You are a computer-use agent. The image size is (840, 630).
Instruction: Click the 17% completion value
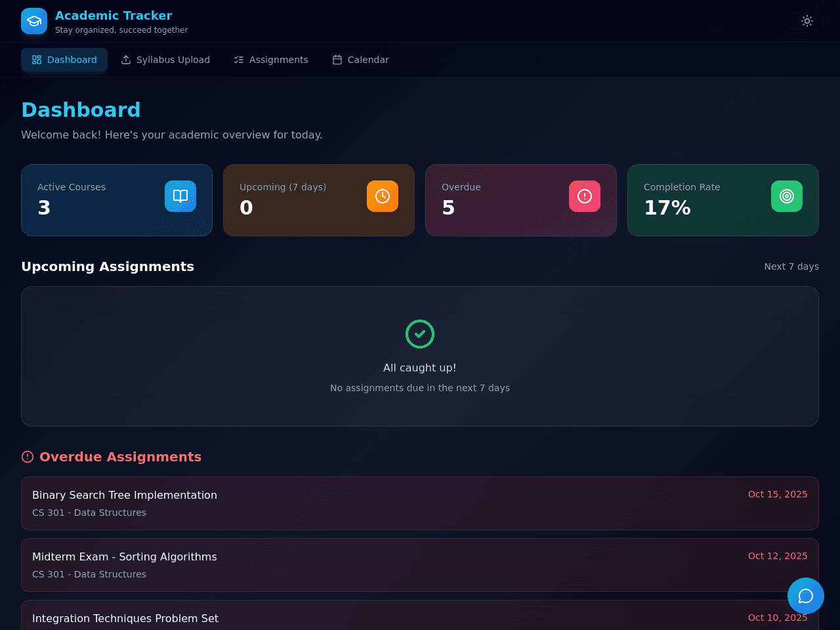(667, 207)
